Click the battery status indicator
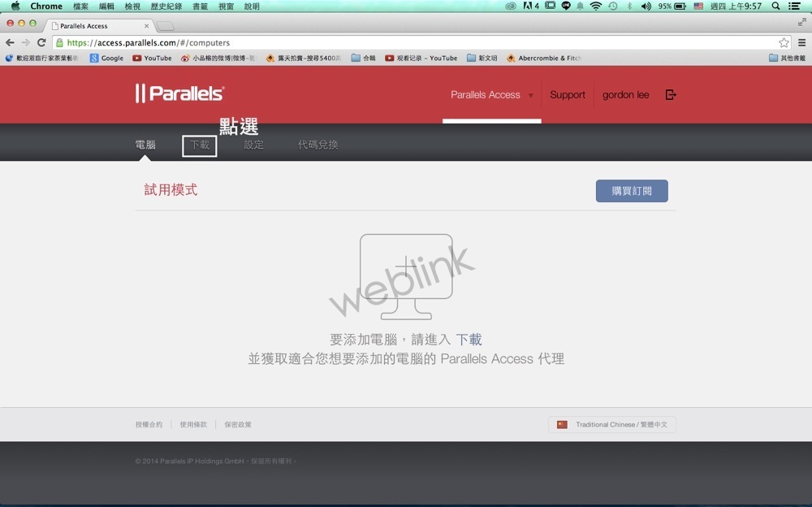 pyautogui.click(x=672, y=6)
